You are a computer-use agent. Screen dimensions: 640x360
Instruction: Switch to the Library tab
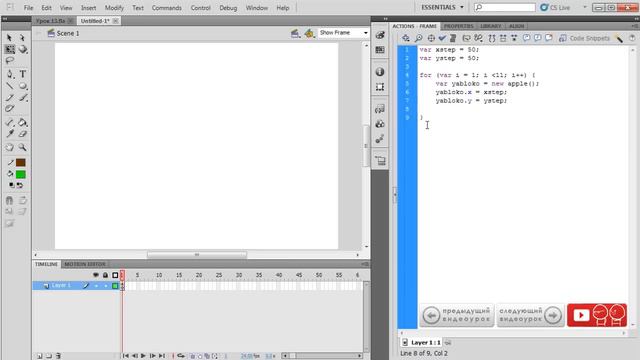click(x=490, y=26)
